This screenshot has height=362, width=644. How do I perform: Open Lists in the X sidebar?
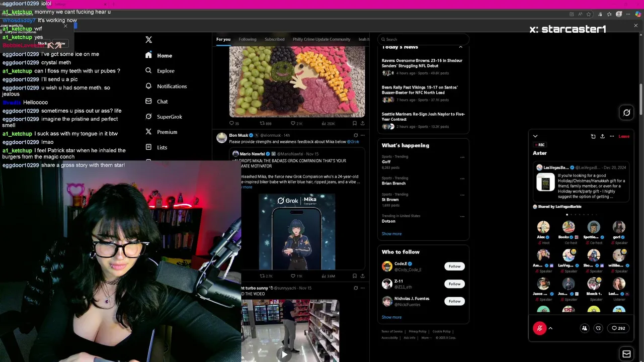pyautogui.click(x=156, y=147)
